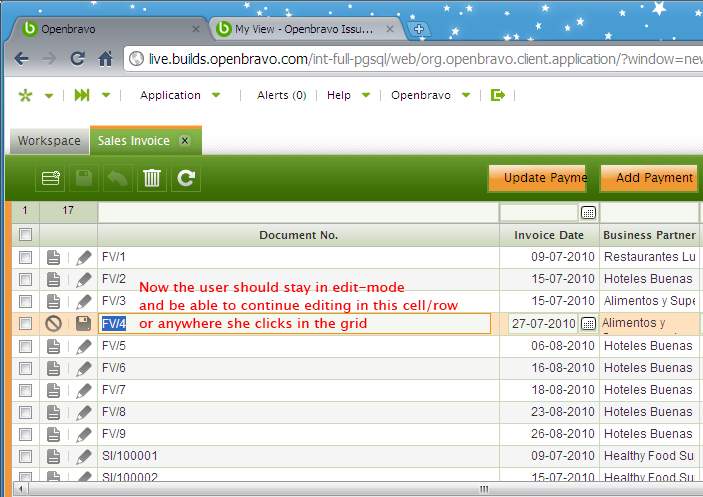Click the horizontal scrollbar thumb of the grid

point(484,489)
